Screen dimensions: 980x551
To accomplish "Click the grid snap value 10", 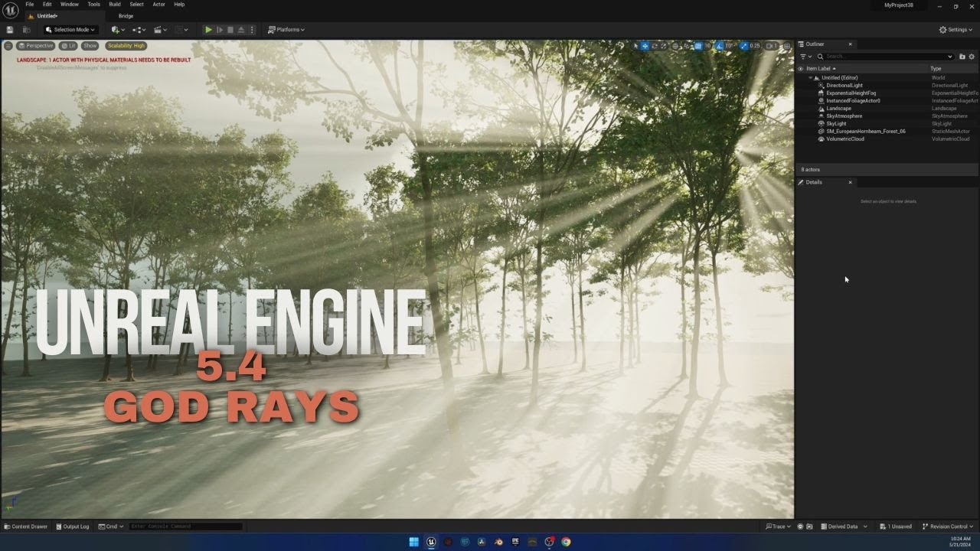I will [x=708, y=46].
